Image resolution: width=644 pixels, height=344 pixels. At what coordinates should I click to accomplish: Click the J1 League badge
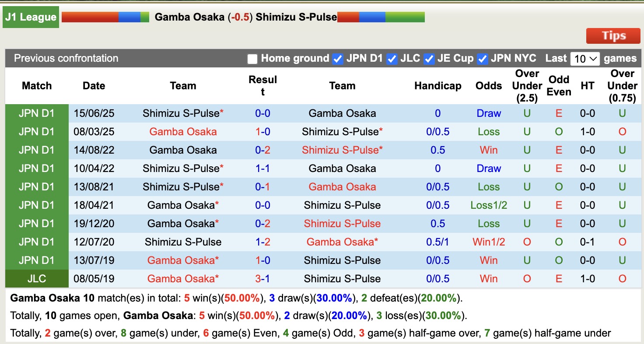click(30, 17)
